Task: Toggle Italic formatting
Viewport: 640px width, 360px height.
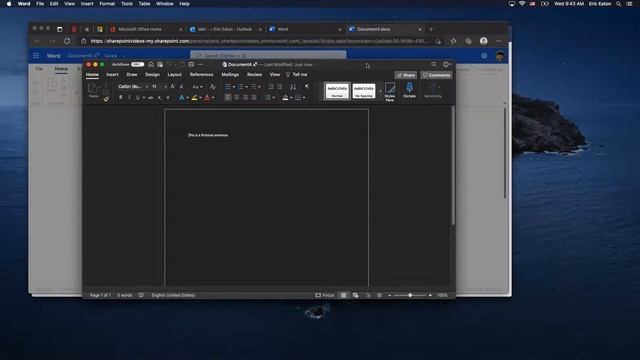Action: 129,98
